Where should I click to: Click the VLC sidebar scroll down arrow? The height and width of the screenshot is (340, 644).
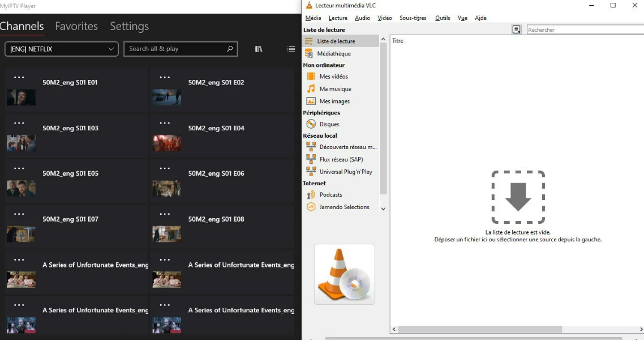point(383,209)
